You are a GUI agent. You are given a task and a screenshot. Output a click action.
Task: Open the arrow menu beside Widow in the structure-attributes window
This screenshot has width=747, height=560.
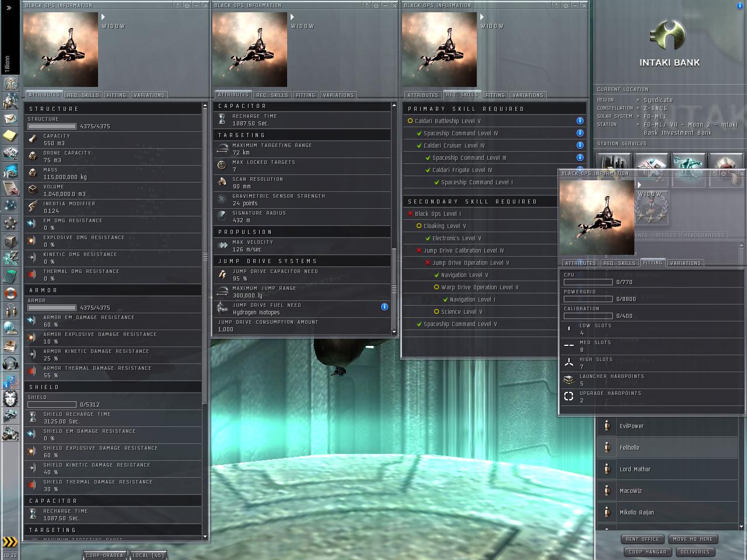coord(103,17)
